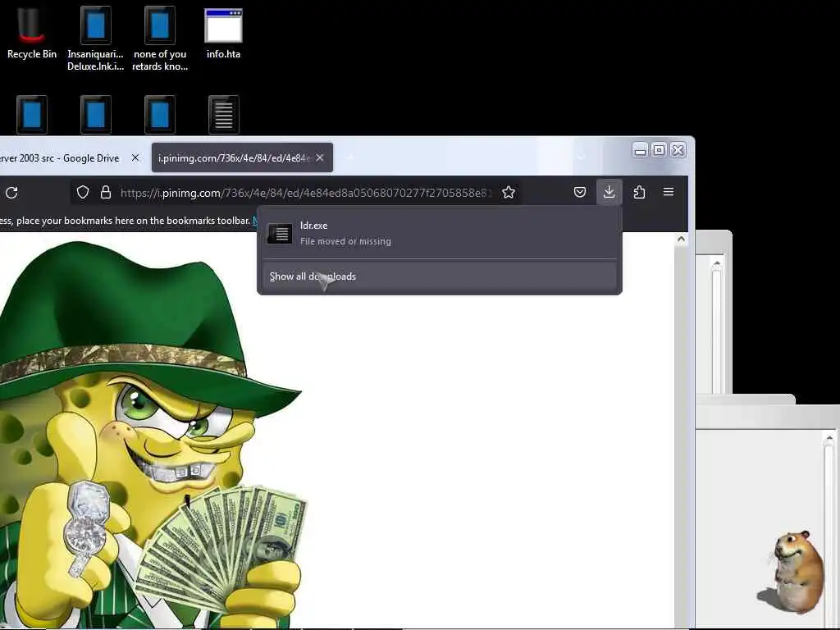Show all downloads
This screenshot has height=630, width=840.
(x=440, y=276)
